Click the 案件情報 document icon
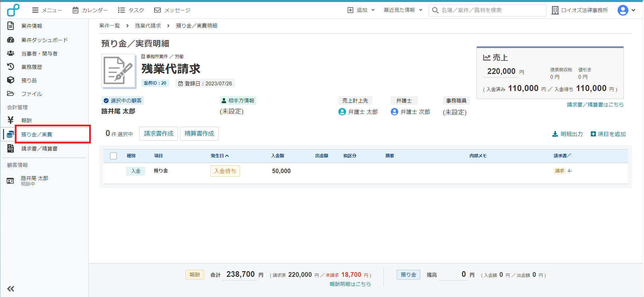The height and width of the screenshot is (297, 644). 11,26
